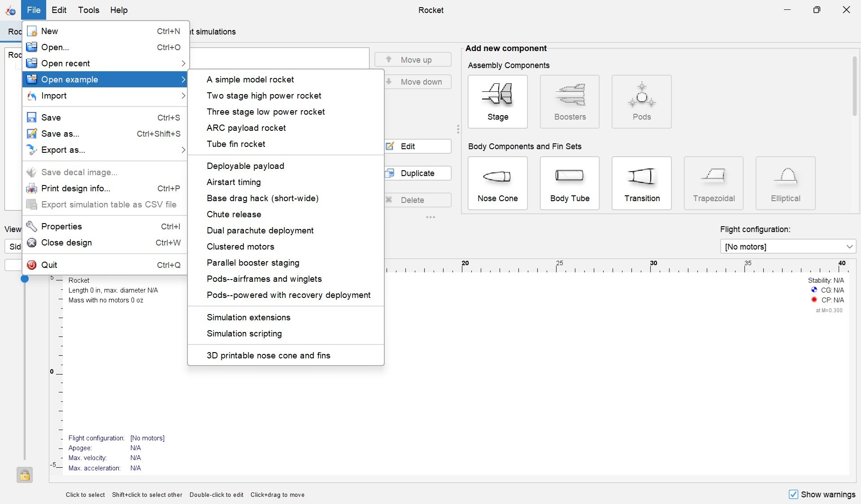This screenshot has height=504, width=861.
Task: Click the Close design icon
Action: [31, 242]
